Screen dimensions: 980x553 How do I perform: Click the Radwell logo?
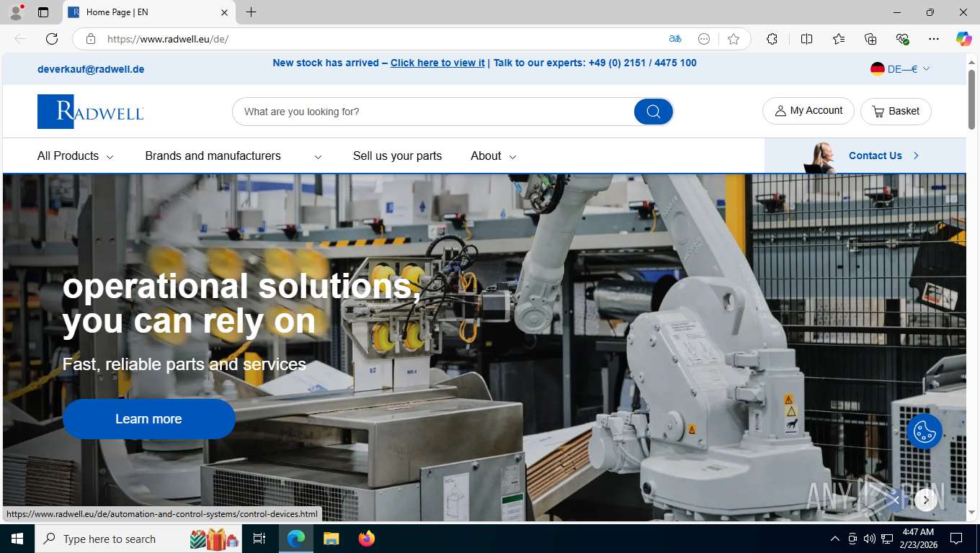coord(91,112)
